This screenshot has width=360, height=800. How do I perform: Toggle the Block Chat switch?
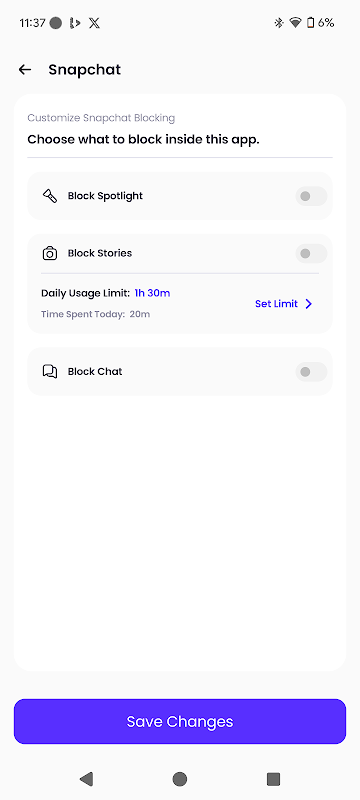tap(311, 372)
